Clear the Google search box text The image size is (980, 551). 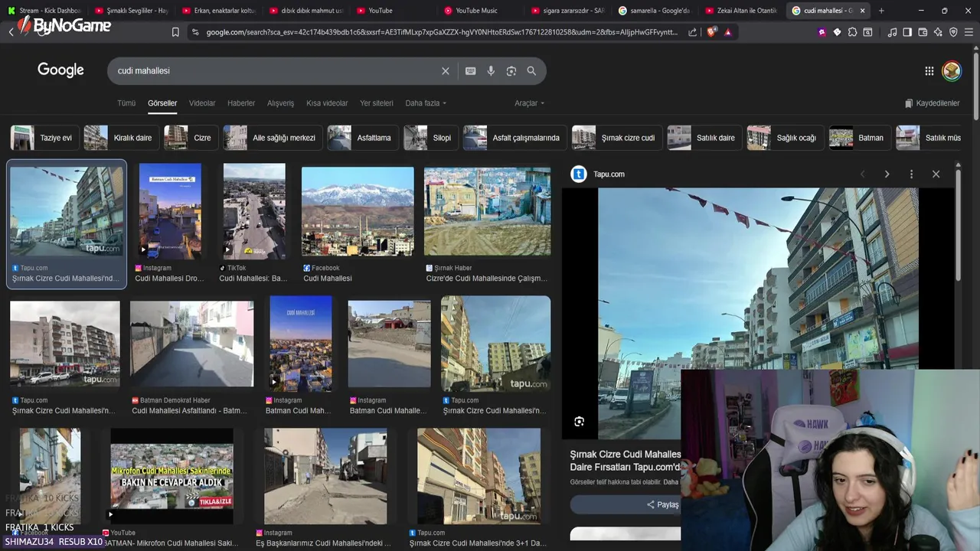(x=446, y=71)
